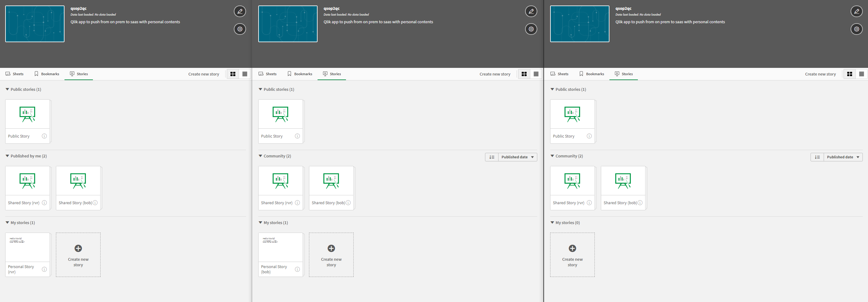Show info for Public Story in left panel
868x302 pixels.
pos(44,136)
